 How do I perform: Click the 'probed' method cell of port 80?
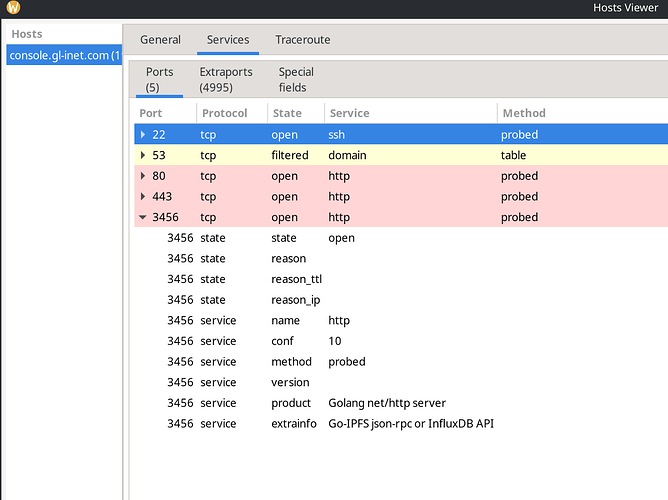click(519, 176)
